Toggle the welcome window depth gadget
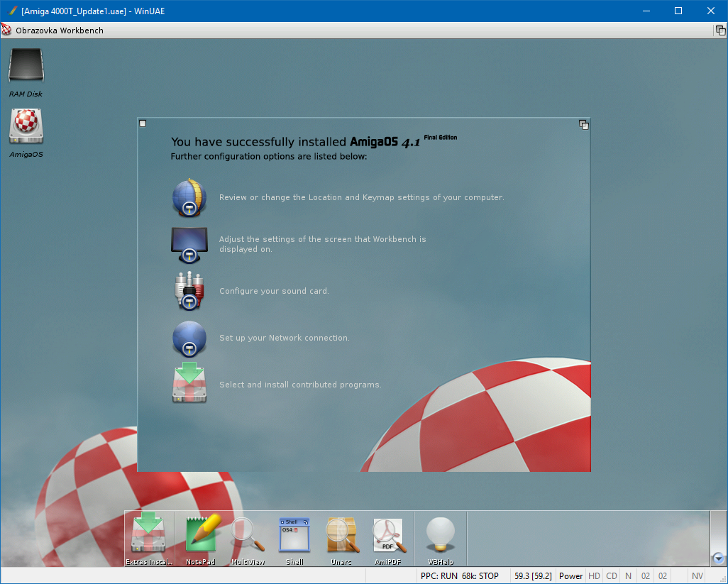728x584 pixels. (x=583, y=124)
